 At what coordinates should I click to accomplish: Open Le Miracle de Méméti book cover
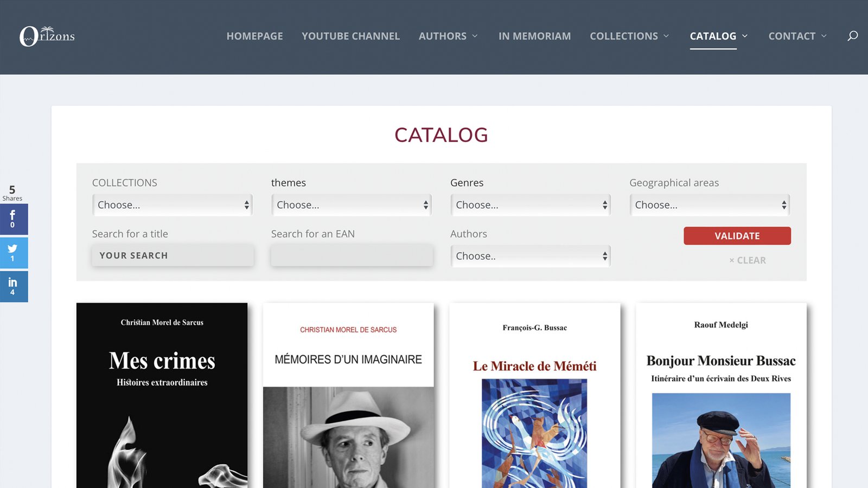click(x=535, y=395)
